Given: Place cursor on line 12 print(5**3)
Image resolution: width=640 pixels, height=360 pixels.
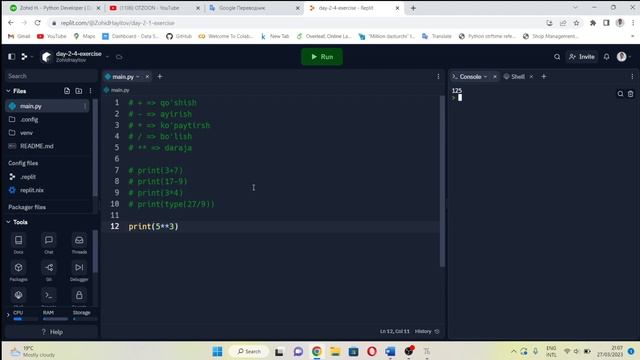Looking at the screenshot, I should (x=153, y=227).
